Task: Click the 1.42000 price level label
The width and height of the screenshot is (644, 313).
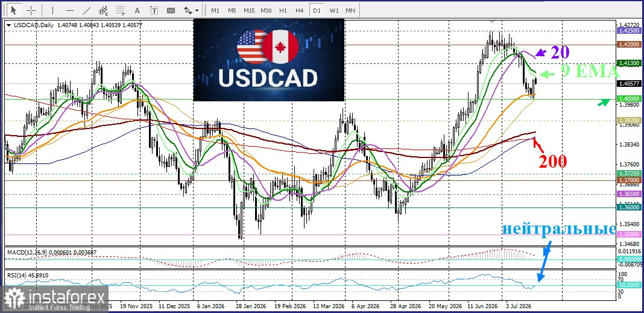Action: point(630,44)
